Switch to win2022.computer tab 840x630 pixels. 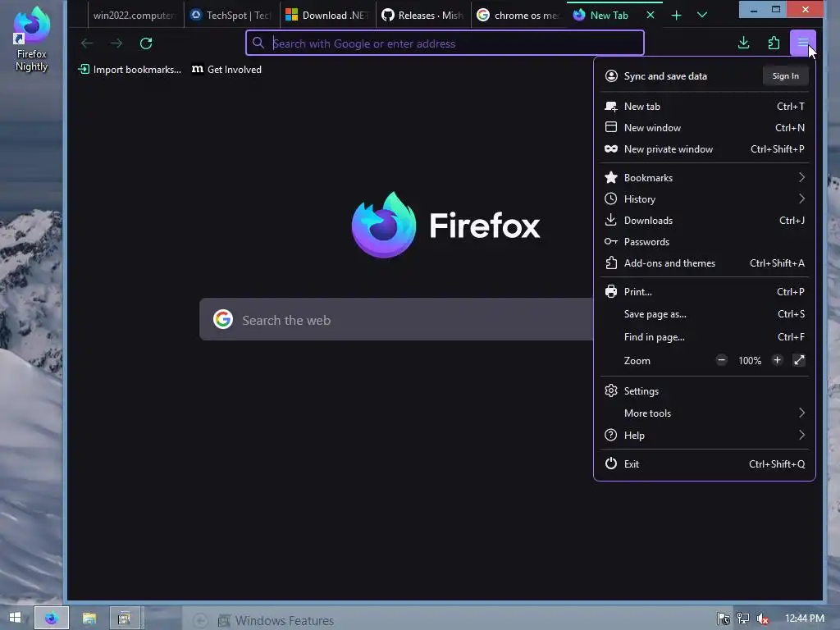(x=133, y=16)
